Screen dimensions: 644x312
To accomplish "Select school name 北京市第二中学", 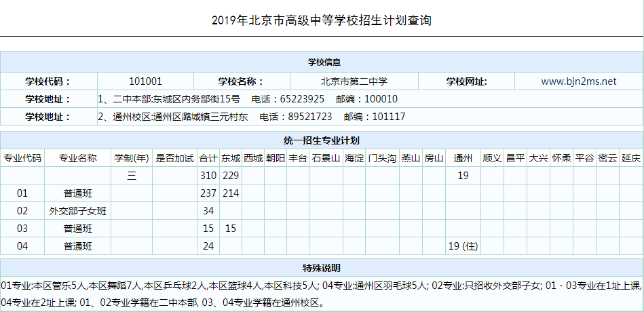I will (x=354, y=81).
